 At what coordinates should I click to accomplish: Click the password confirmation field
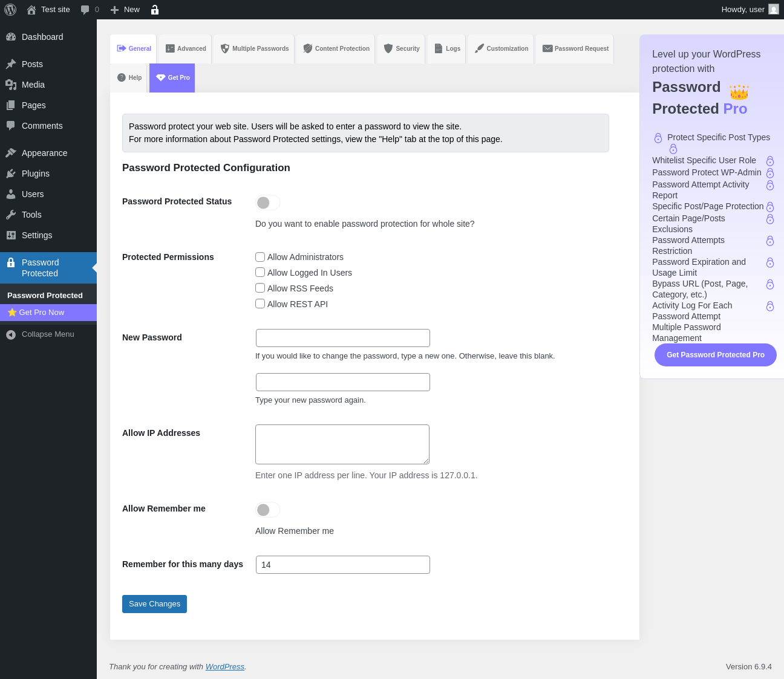click(343, 382)
